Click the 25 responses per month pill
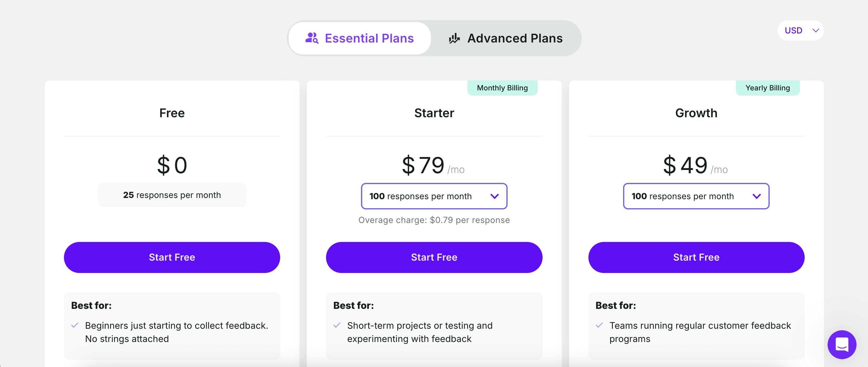Image resolution: width=868 pixels, height=367 pixels. 172,195
